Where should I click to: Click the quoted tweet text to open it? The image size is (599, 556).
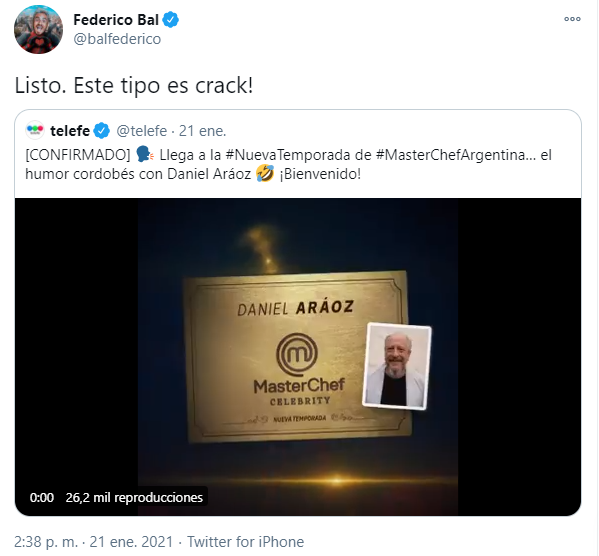(x=288, y=164)
